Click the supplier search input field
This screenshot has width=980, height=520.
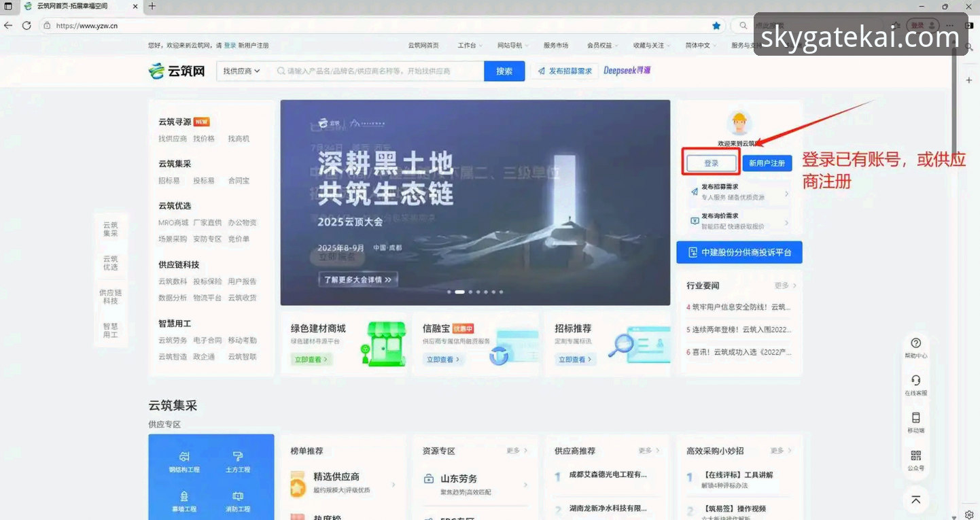coord(376,71)
